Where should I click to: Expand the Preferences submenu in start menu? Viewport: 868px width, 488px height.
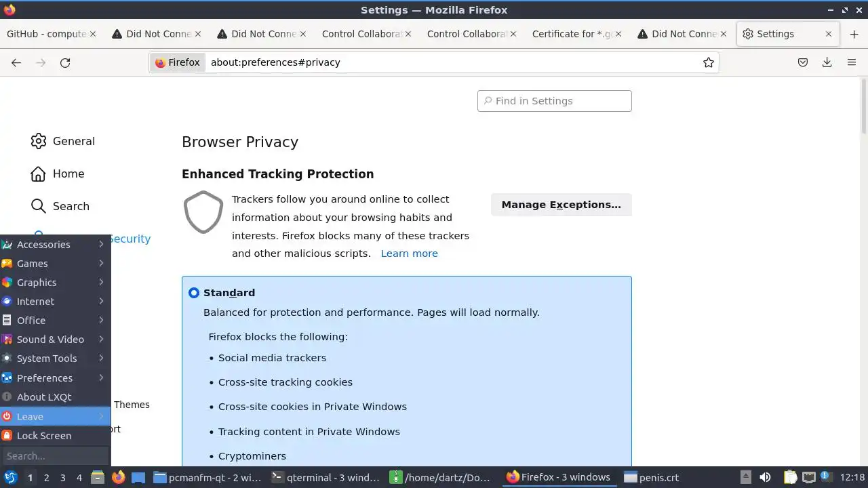[x=54, y=378]
